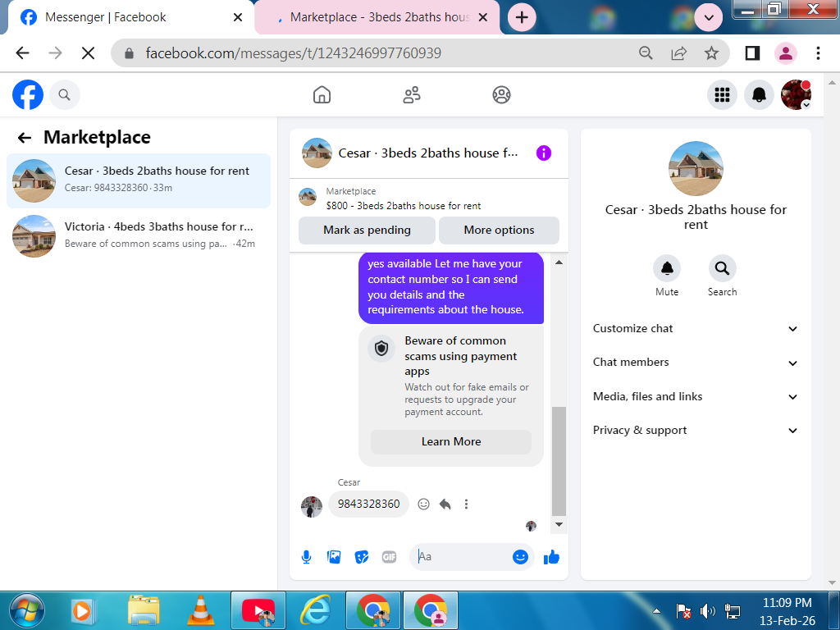Open Chrome profile avatar
Image resolution: width=840 pixels, height=630 pixels.
(x=785, y=53)
